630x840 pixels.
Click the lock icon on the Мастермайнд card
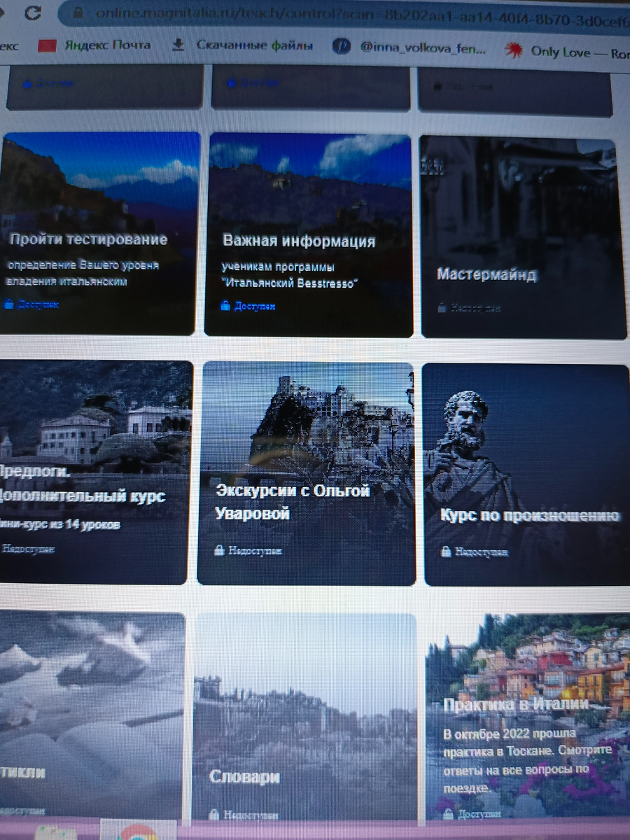pyautogui.click(x=442, y=304)
